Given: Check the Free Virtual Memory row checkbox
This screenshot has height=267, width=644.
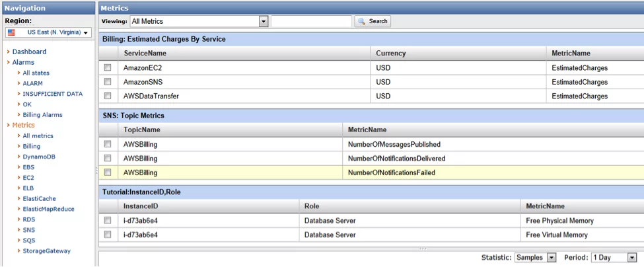Looking at the screenshot, I should [108, 235].
